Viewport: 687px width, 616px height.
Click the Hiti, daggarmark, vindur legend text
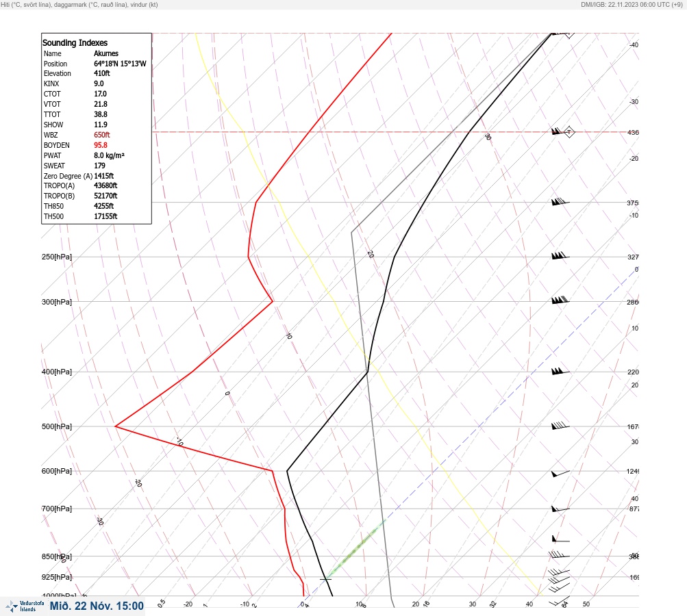click(79, 4)
